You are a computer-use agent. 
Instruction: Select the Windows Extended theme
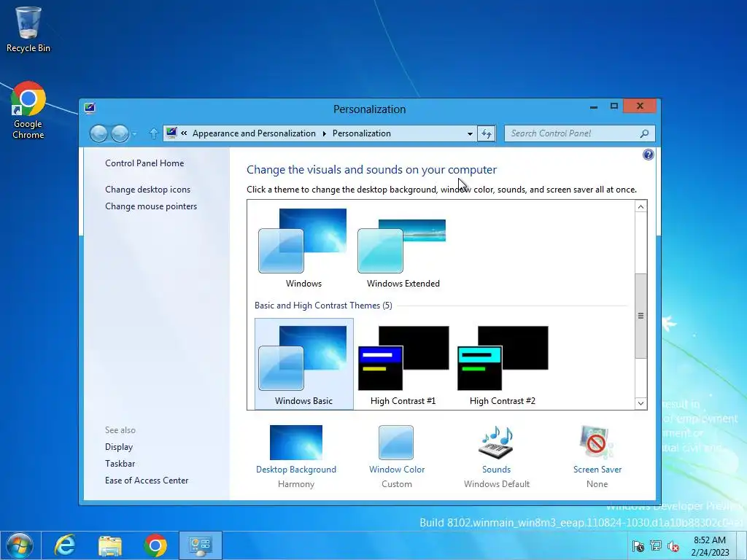403,248
